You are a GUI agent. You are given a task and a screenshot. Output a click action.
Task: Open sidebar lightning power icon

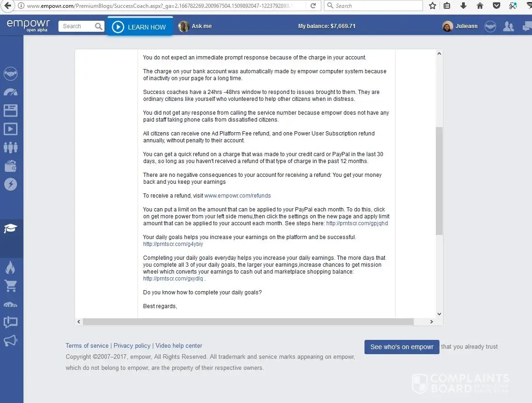[11, 184]
